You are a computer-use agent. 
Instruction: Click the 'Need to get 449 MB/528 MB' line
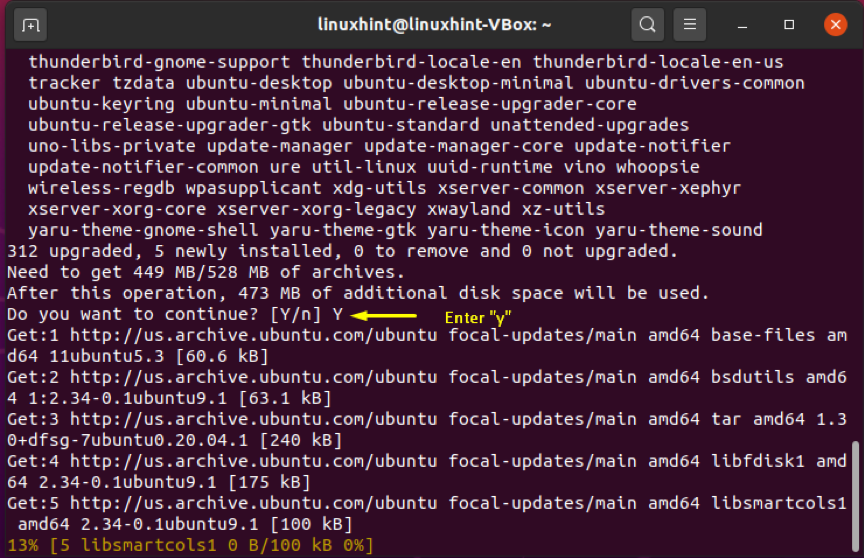[x=206, y=273]
